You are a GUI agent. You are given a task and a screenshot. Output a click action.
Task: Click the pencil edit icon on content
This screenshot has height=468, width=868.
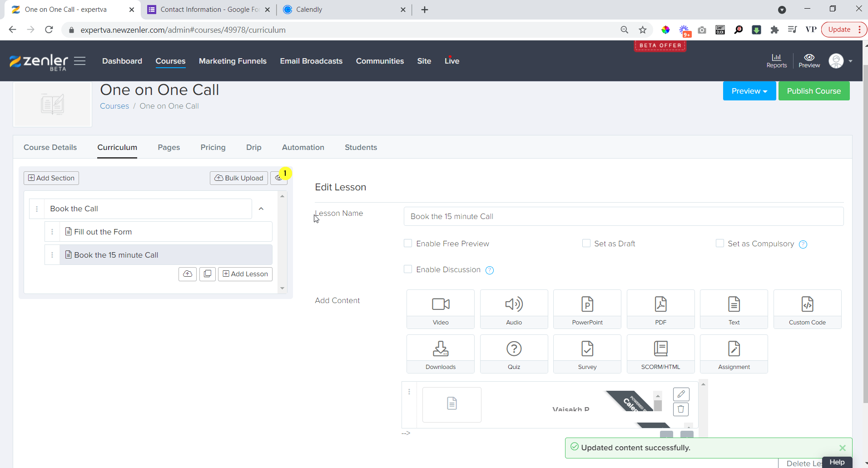680,394
